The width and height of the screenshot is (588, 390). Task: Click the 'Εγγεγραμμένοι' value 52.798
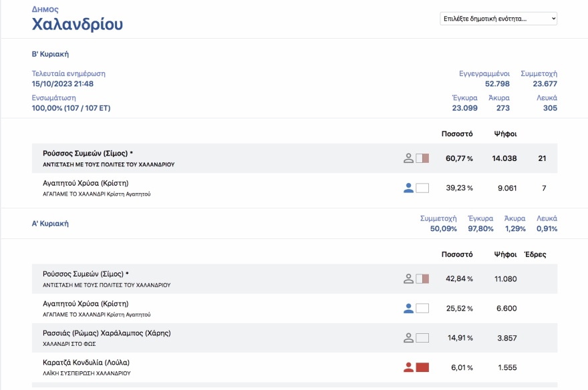click(497, 83)
